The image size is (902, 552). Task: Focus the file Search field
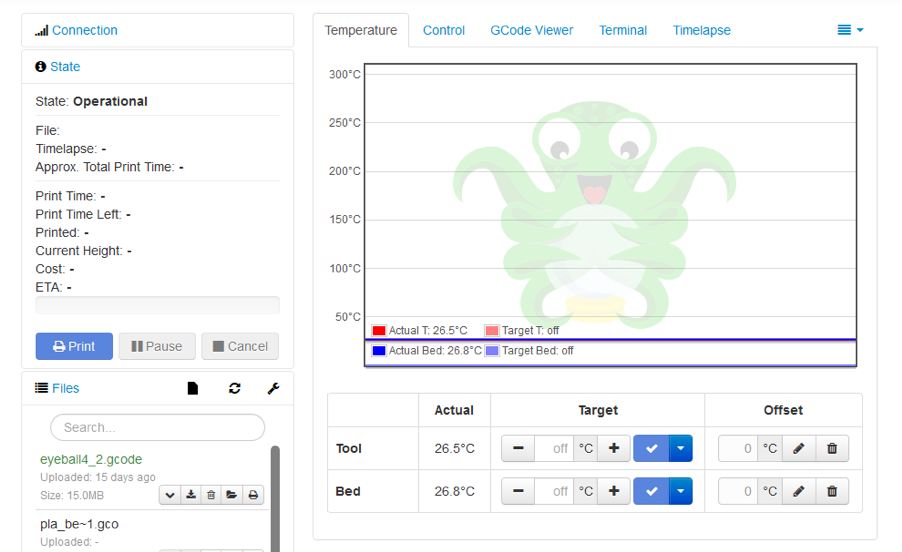tap(158, 428)
